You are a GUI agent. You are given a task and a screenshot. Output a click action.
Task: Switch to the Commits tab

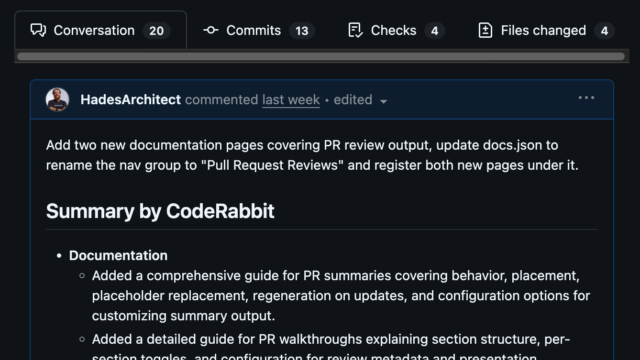259,31
